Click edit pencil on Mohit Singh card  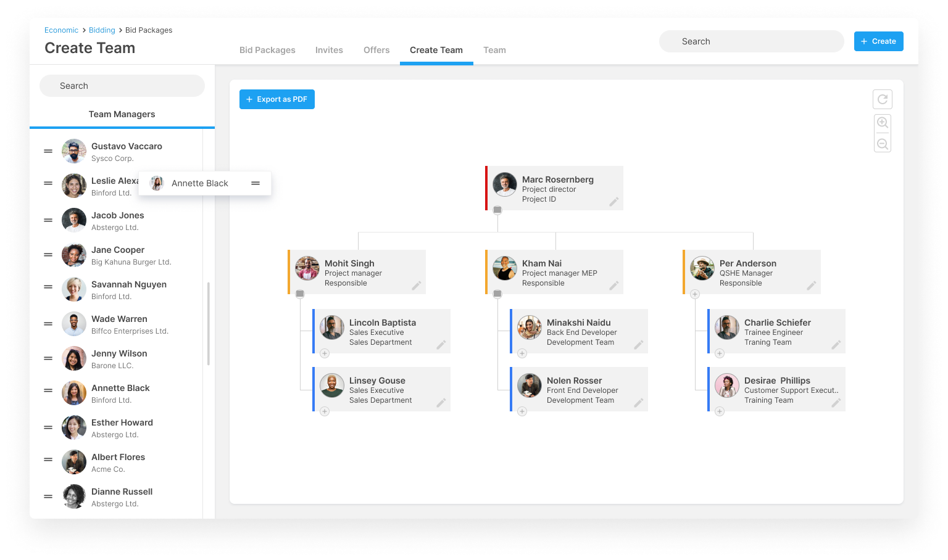(416, 286)
